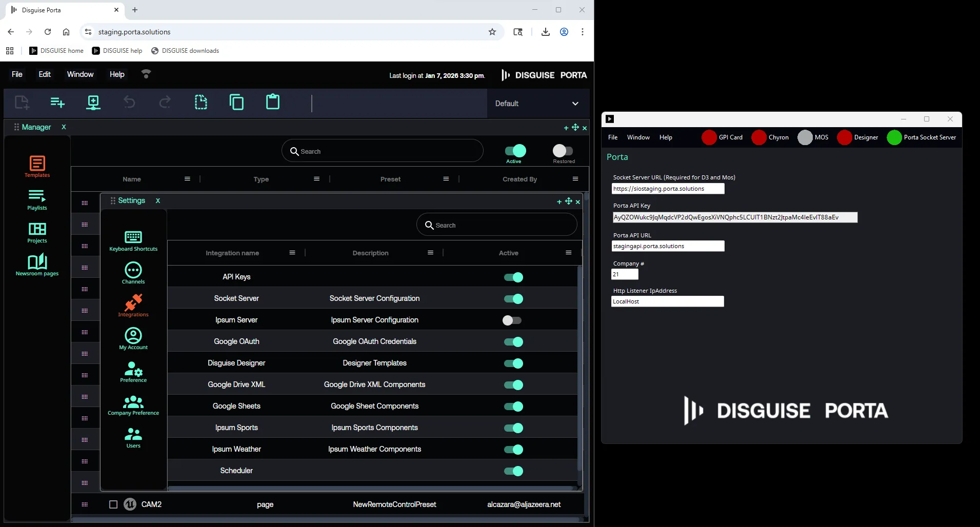Open the Channels settings icon
This screenshot has height=527, width=980.
tap(133, 273)
